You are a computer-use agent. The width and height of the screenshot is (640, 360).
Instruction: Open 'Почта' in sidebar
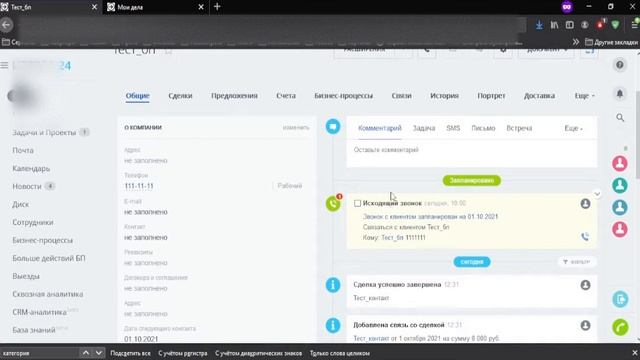23,151
